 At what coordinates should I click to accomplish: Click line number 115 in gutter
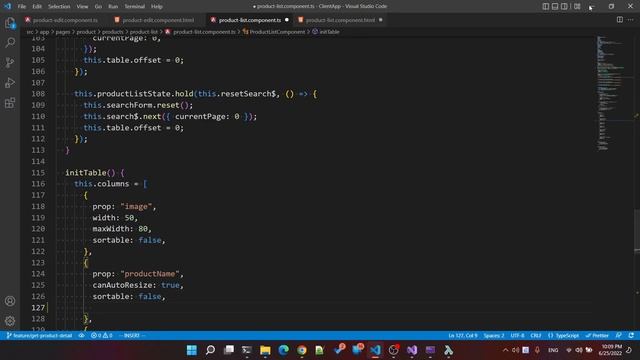[x=38, y=173]
